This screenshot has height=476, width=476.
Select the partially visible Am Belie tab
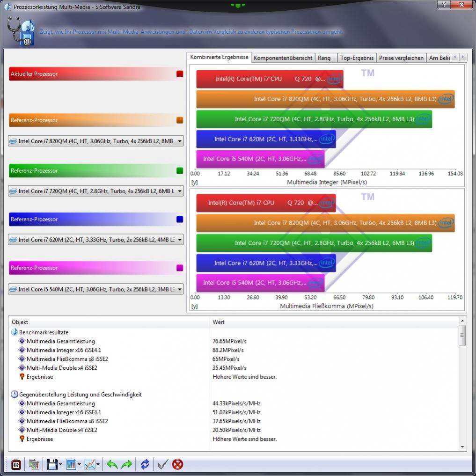coord(439,58)
